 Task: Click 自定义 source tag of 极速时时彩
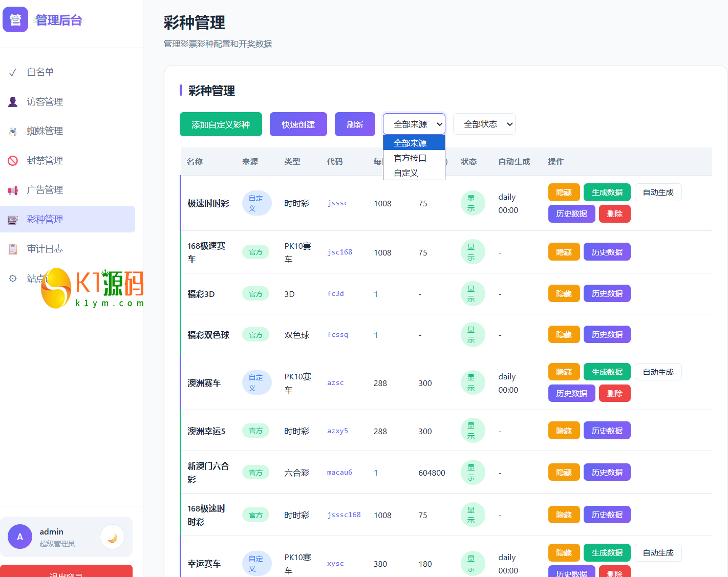coord(256,203)
